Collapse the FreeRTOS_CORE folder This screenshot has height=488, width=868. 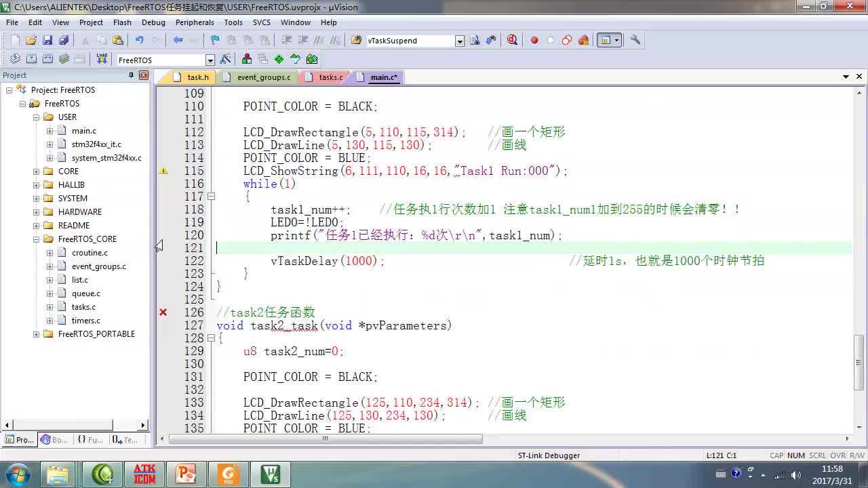click(x=36, y=239)
